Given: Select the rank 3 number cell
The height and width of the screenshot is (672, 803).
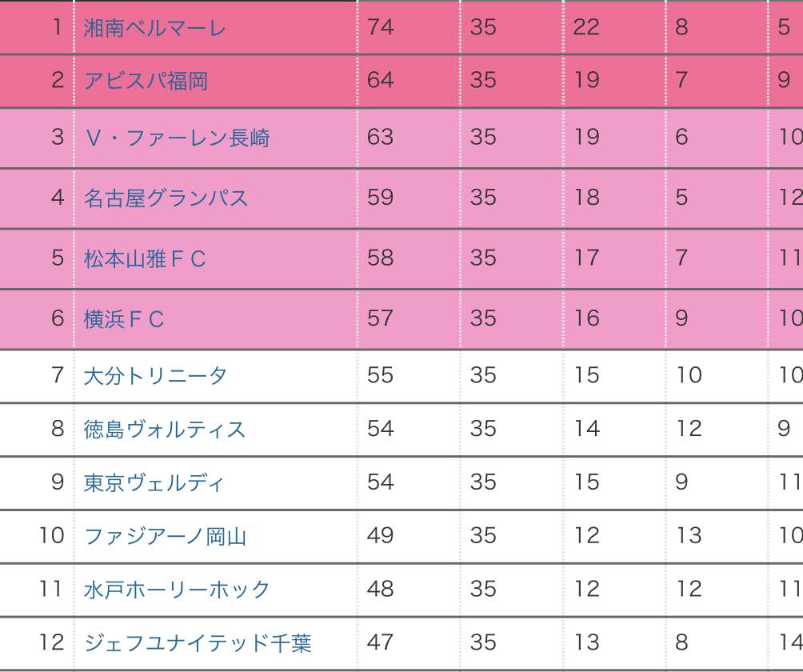Looking at the screenshot, I should point(57,137).
